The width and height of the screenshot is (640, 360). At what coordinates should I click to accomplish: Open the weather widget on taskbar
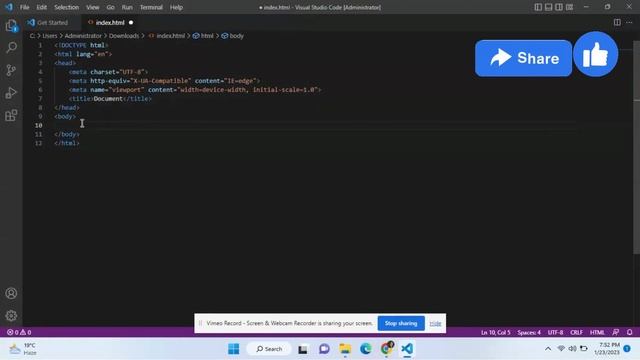tap(23, 349)
